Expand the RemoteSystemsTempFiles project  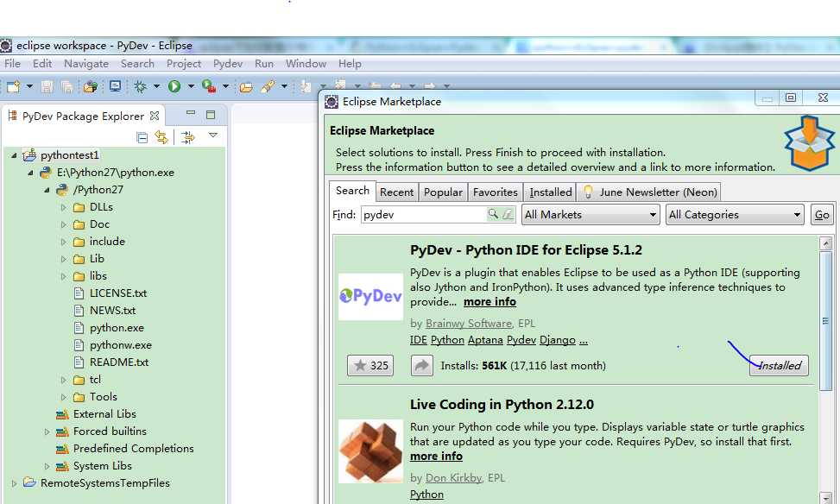(15, 483)
